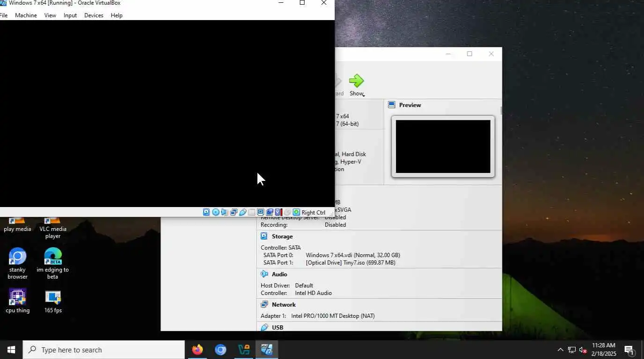Open Chromium browser from the taskbar

[x=220, y=350]
